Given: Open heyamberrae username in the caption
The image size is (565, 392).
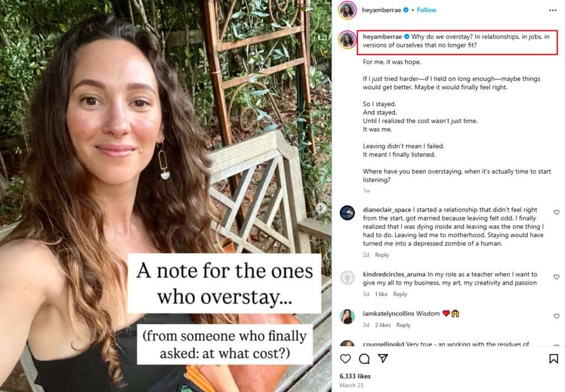Looking at the screenshot, I should [x=382, y=37].
